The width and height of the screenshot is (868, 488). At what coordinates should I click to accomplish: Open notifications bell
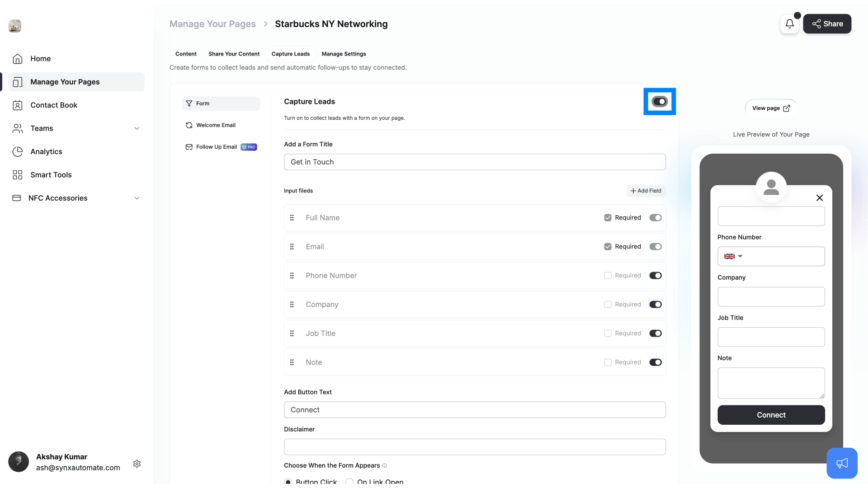[x=789, y=24]
